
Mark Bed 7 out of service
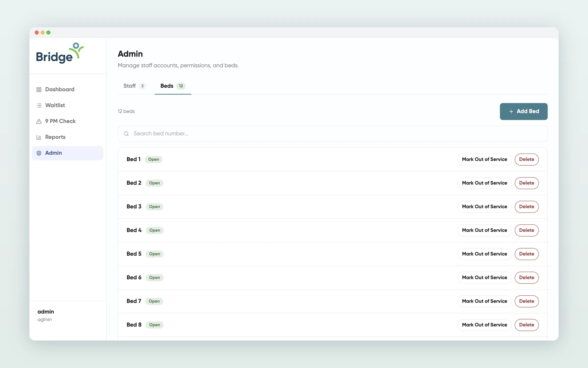(484, 301)
